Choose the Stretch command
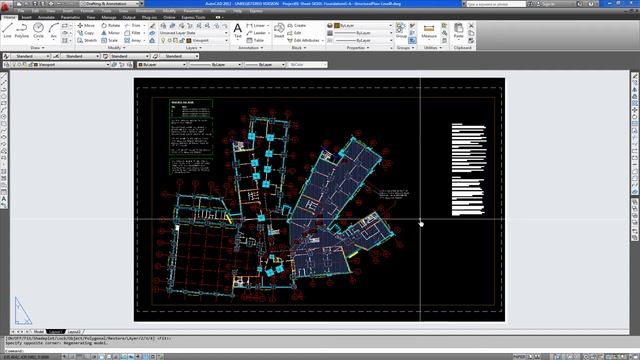Viewport: 640px width, 360px height. 87,40
